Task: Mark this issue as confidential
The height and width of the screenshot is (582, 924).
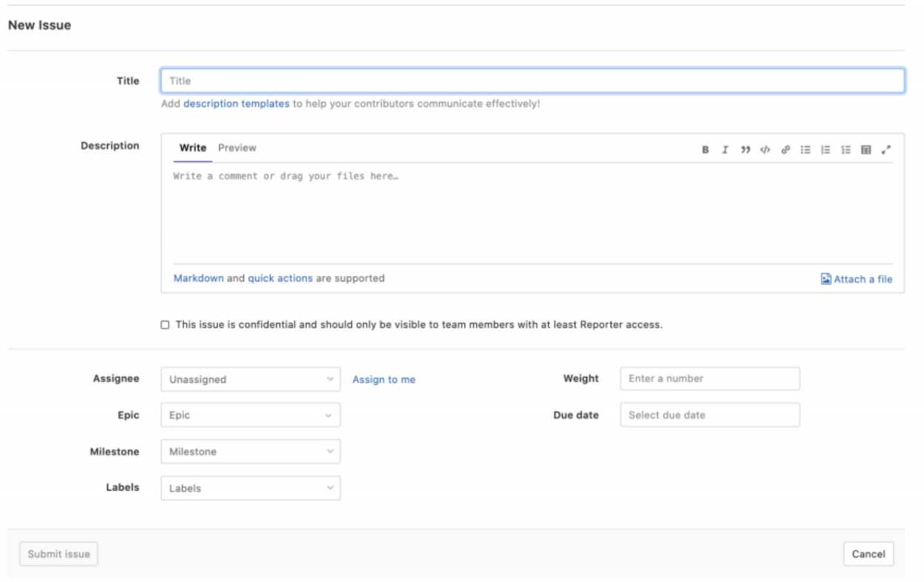Action: coord(165,325)
